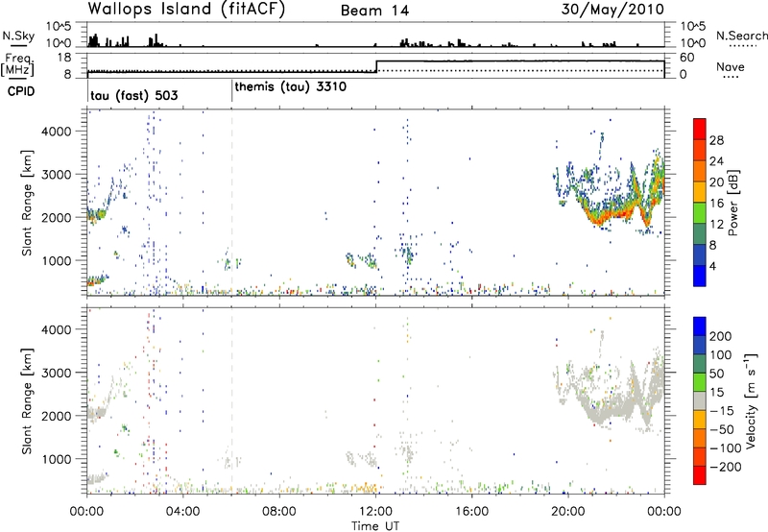This screenshot has width=768, height=532.
Task: Click the 'N.Search' legend label
Action: click(x=741, y=36)
